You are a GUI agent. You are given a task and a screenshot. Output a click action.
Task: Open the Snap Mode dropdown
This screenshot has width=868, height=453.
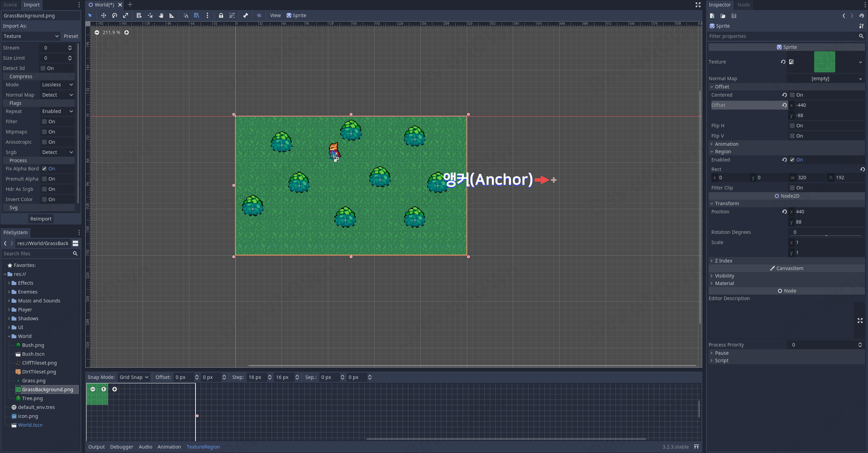[134, 377]
